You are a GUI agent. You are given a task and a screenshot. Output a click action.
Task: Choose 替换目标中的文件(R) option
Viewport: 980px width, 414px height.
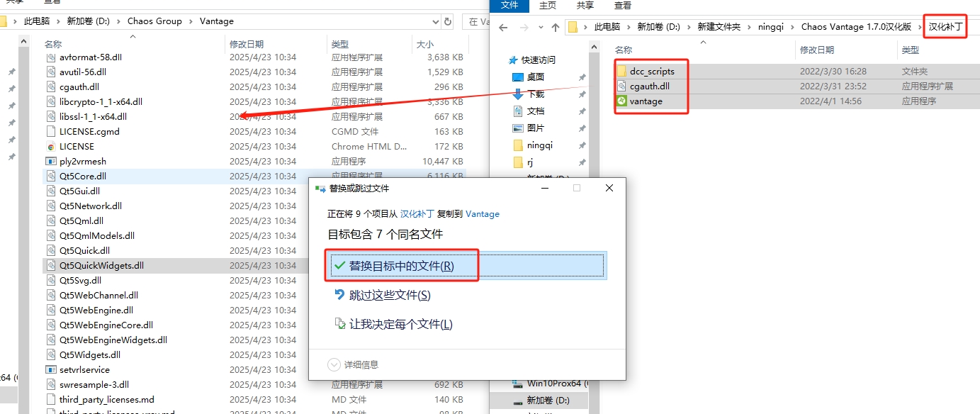tap(466, 266)
